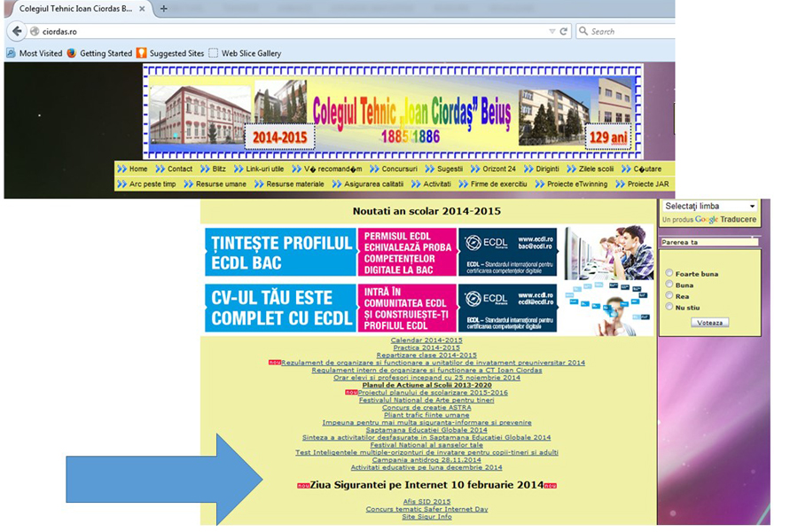Click the ciordas.ro address bar
This screenshot has width=798, height=532.
point(300,32)
